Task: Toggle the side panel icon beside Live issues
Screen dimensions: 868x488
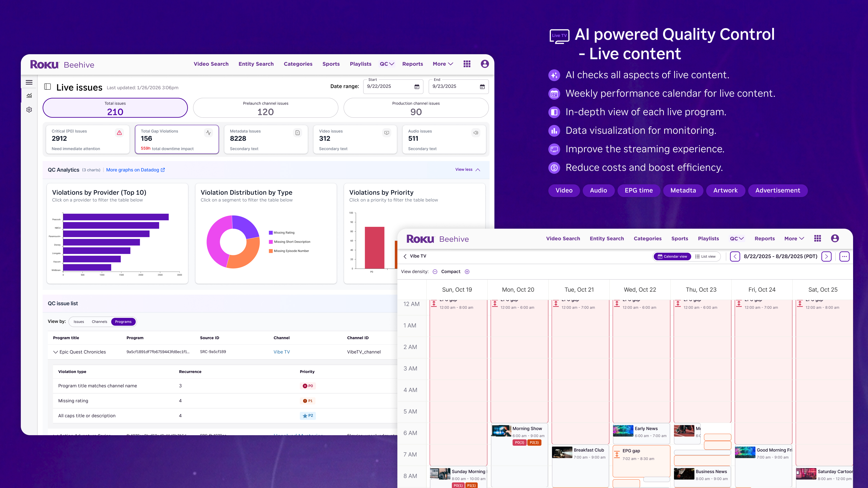Action: tap(47, 87)
